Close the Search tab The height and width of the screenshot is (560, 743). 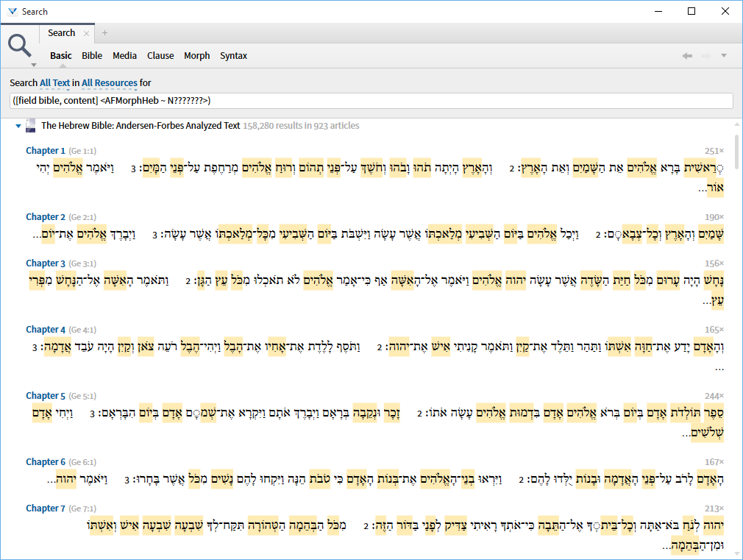tap(86, 33)
